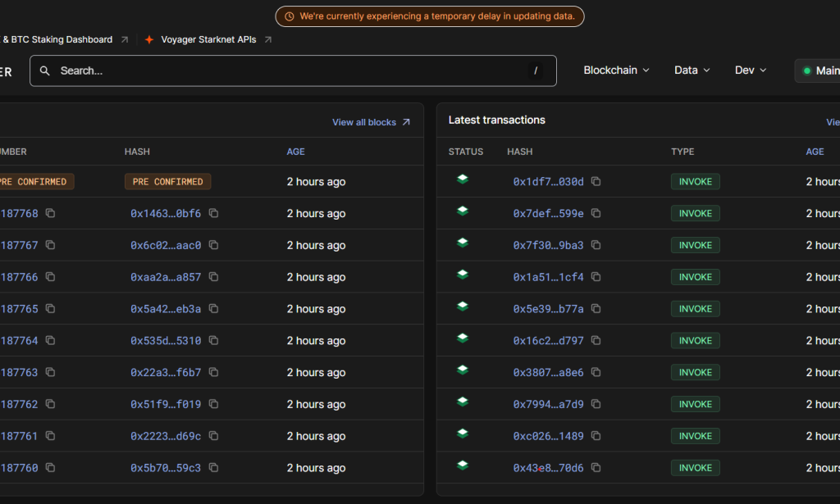The image size is (840, 504).
Task: Open the Data dropdown menu
Action: pos(692,70)
